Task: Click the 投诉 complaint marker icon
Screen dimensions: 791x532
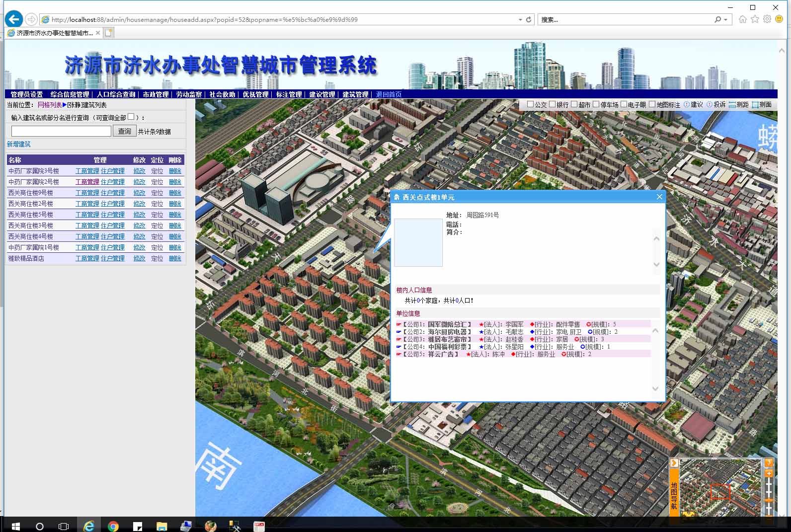Action: click(710, 104)
